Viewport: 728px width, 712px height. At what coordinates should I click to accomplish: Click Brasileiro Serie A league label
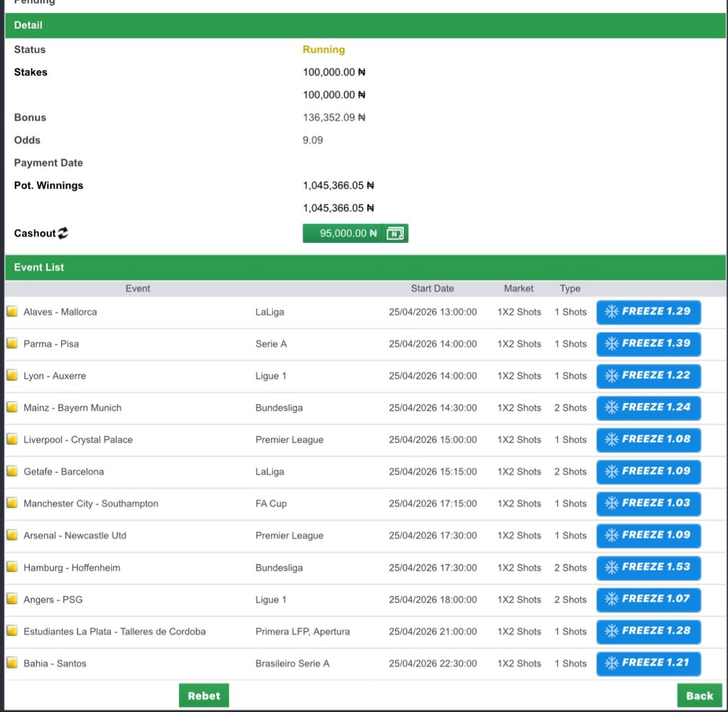pyautogui.click(x=292, y=664)
